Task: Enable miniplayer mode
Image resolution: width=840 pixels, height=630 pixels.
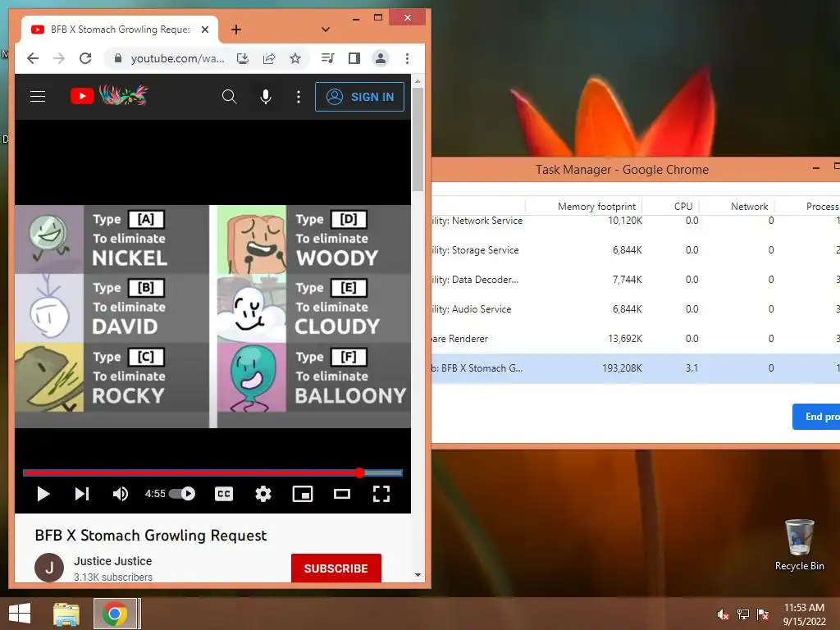Action: coord(303,494)
